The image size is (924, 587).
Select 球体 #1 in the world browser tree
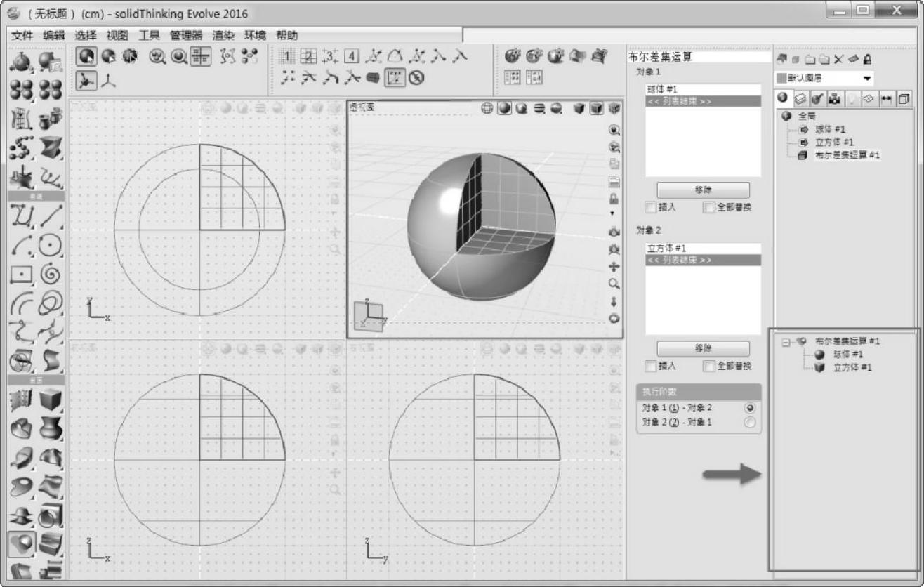click(831, 129)
